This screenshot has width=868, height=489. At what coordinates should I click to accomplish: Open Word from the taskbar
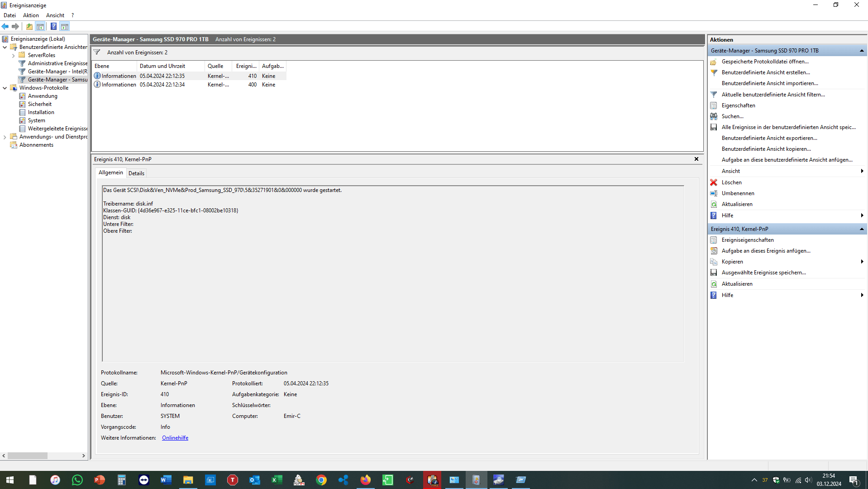(x=166, y=480)
